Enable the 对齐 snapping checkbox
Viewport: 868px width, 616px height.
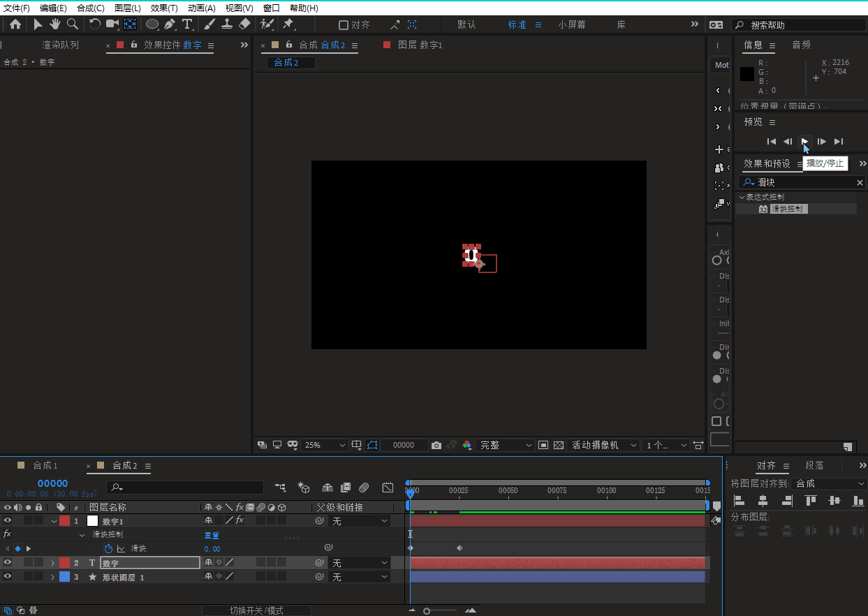(343, 25)
